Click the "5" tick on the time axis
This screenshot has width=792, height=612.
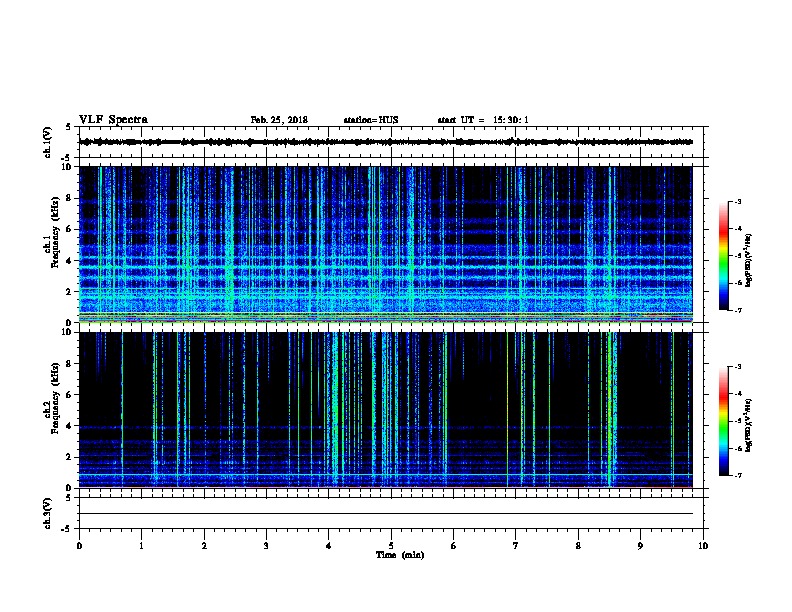point(391,546)
